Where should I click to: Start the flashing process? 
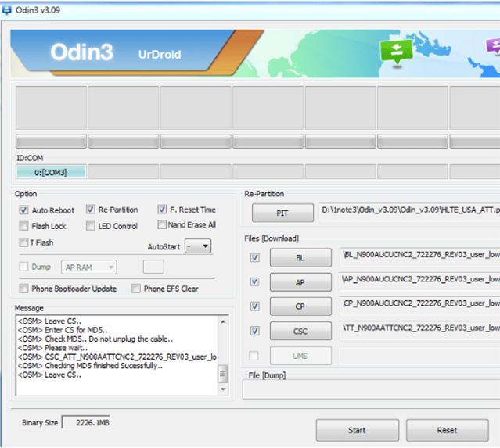(357, 430)
